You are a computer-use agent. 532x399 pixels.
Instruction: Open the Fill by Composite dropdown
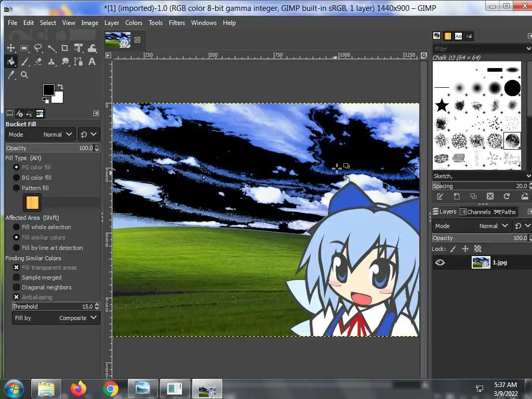click(x=56, y=318)
